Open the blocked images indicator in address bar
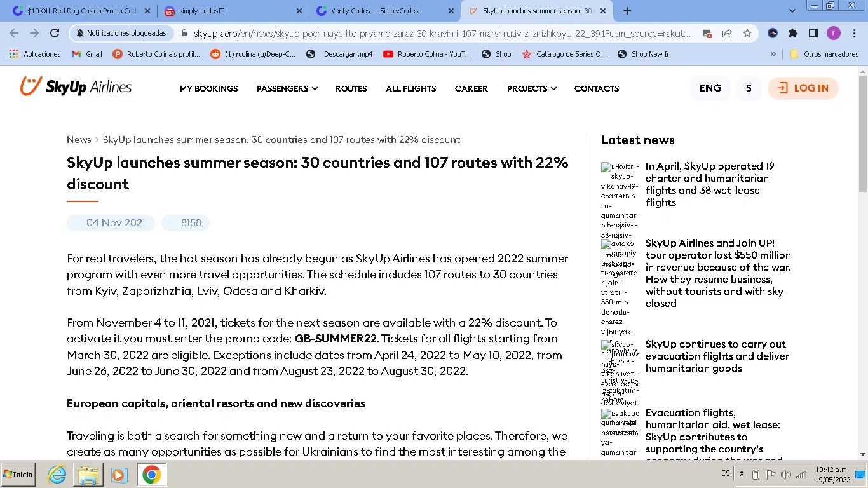This screenshot has height=488, width=868. [707, 34]
